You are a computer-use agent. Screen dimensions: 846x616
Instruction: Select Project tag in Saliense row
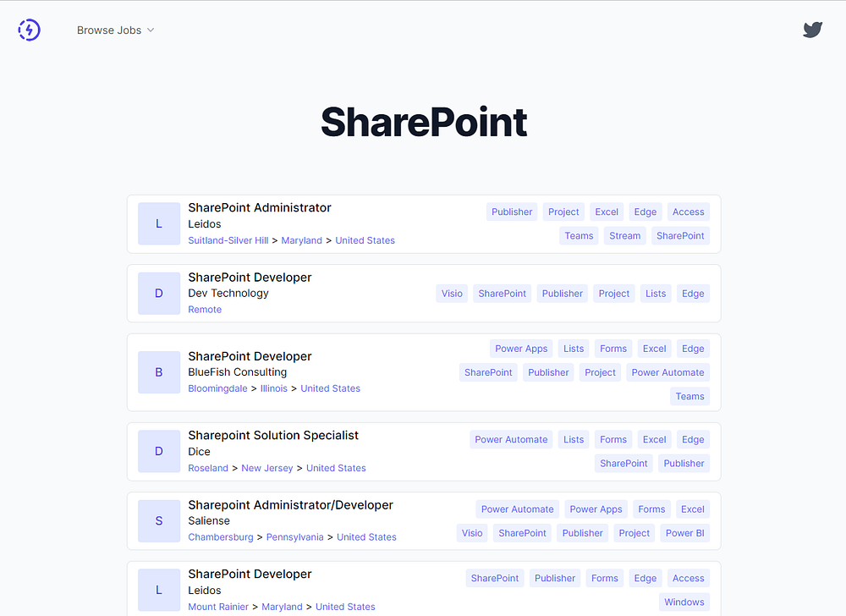[x=634, y=533]
